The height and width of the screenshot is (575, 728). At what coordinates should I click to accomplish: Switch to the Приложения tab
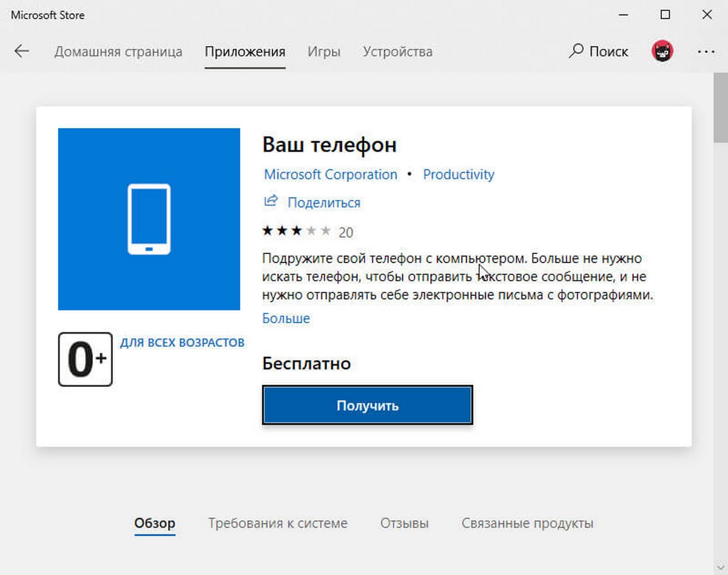(245, 52)
